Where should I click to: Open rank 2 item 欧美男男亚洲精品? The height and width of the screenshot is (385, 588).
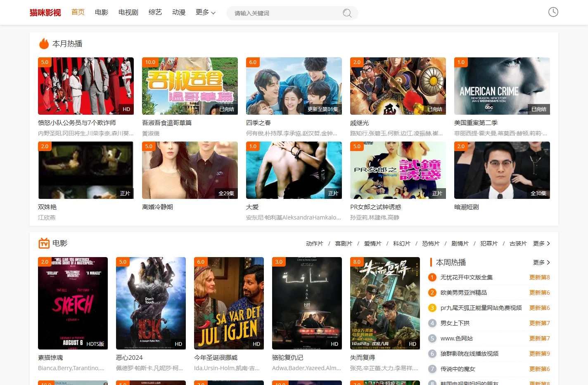coord(463,293)
